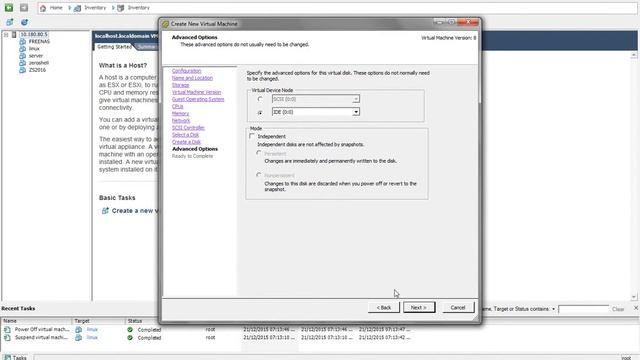The image size is (640, 360).
Task: Click the Back button in wizard
Action: 384,307
